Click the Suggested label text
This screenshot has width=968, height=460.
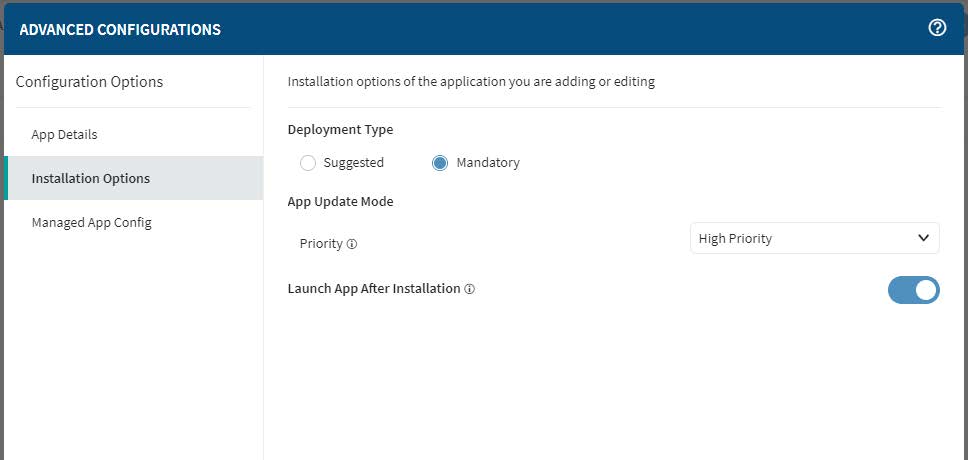point(353,163)
